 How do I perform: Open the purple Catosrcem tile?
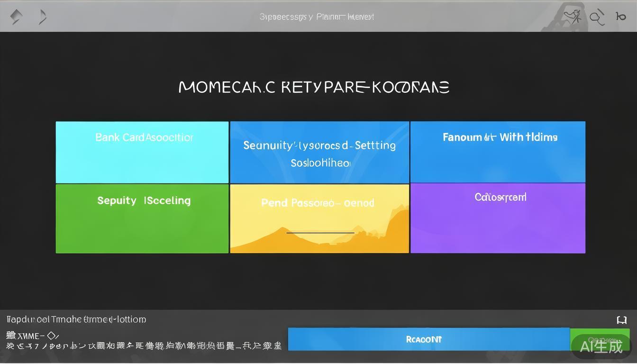(x=498, y=218)
